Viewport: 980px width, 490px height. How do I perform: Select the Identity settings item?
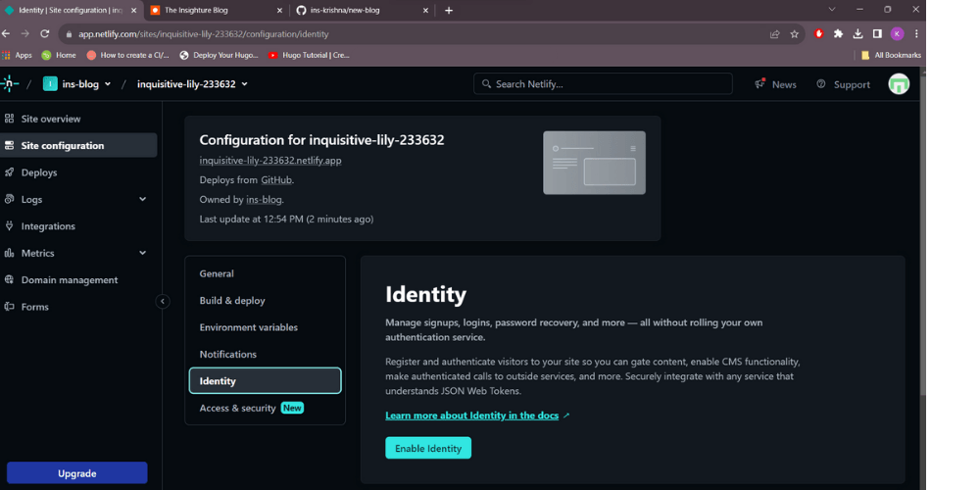tap(265, 380)
